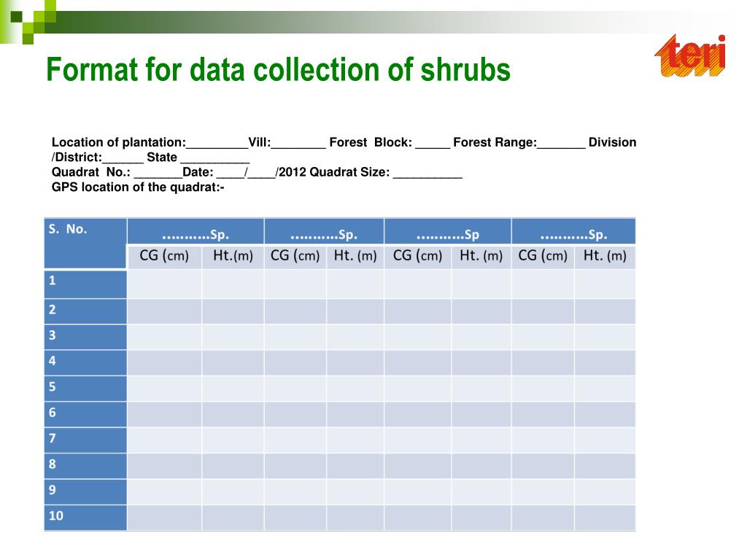The height and width of the screenshot is (560, 747).
Task: Click the 'Location of plantation:' label
Action: (x=119, y=142)
